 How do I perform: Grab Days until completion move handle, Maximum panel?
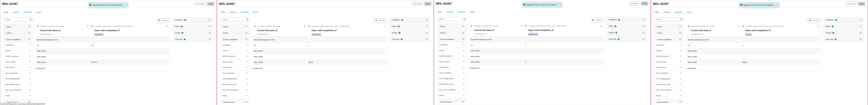(309, 26)
